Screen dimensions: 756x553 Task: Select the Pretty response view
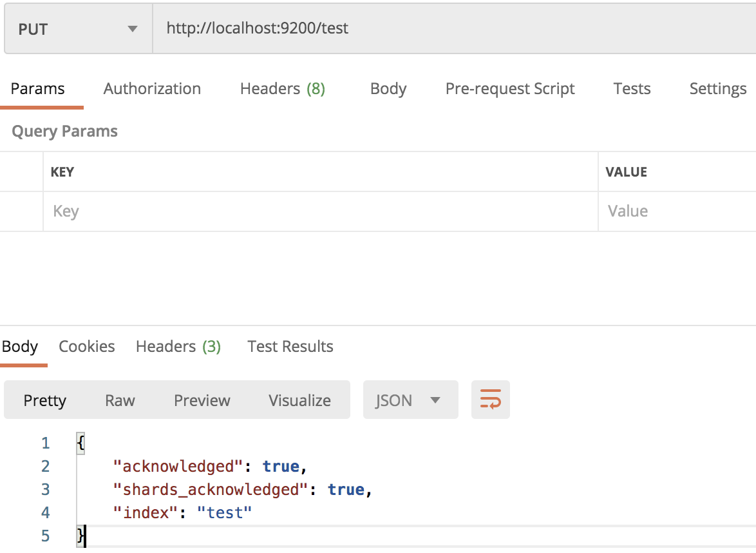(x=45, y=400)
